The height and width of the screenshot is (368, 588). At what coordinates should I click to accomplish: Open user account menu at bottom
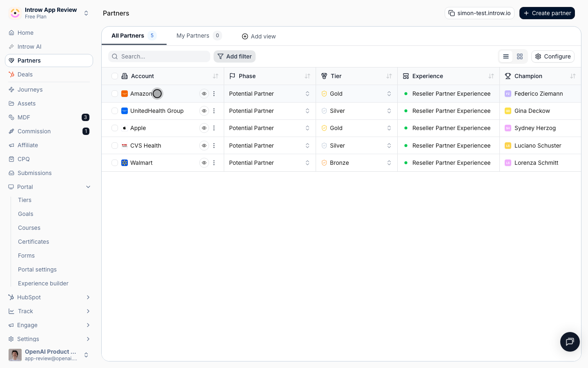pos(49,355)
